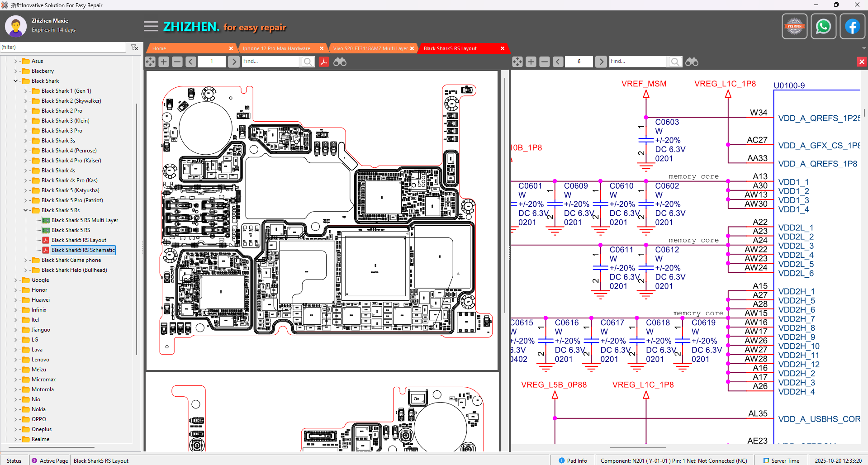This screenshot has height=465, width=868.
Task: Select Black Shark 3 Pro folder
Action: click(x=62, y=131)
